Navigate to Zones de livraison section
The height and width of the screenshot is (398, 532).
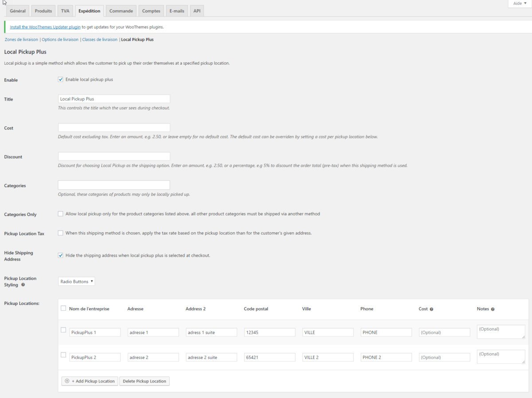pyautogui.click(x=21, y=39)
